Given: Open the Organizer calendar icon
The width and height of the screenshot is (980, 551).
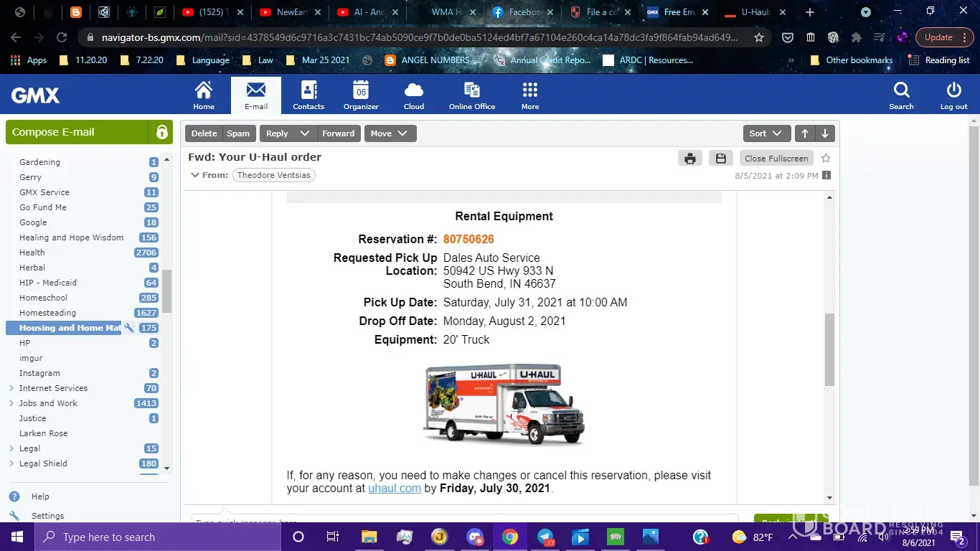Looking at the screenshot, I should (361, 95).
